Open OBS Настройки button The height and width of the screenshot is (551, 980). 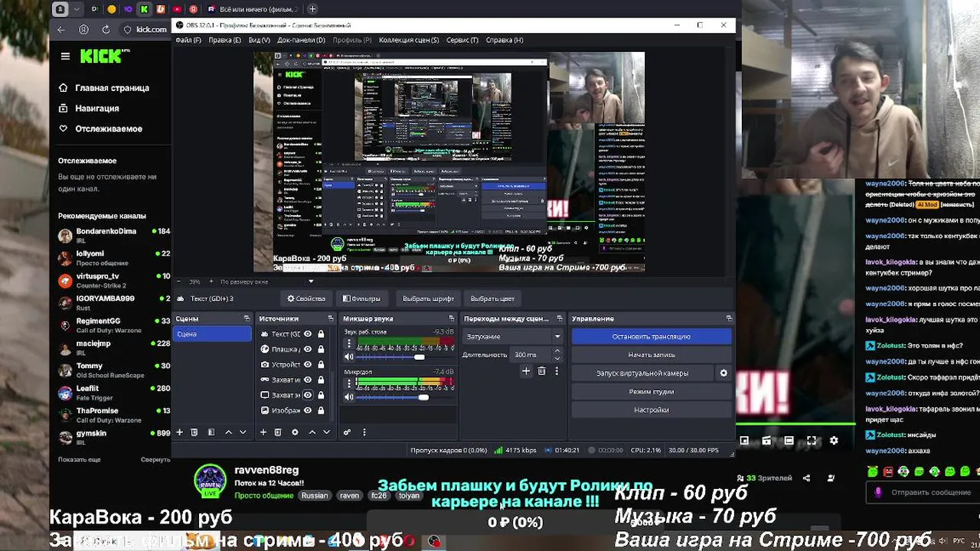click(651, 410)
